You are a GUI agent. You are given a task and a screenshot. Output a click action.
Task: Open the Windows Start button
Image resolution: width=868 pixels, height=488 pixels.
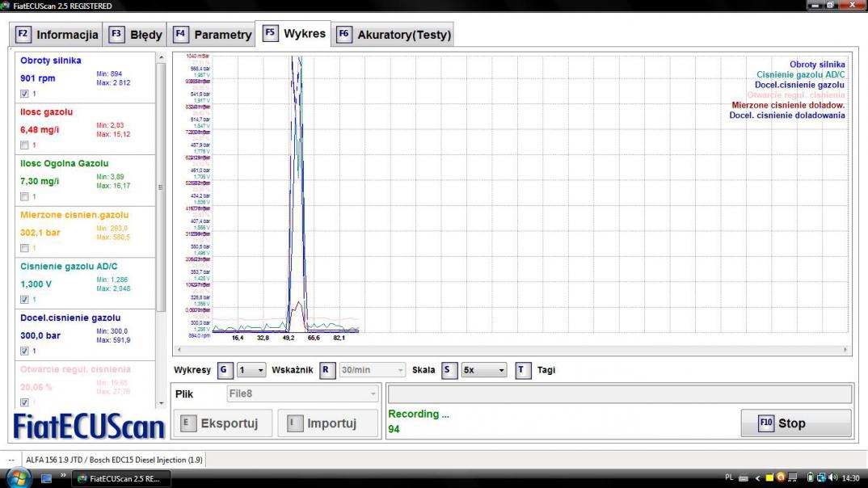coord(19,478)
